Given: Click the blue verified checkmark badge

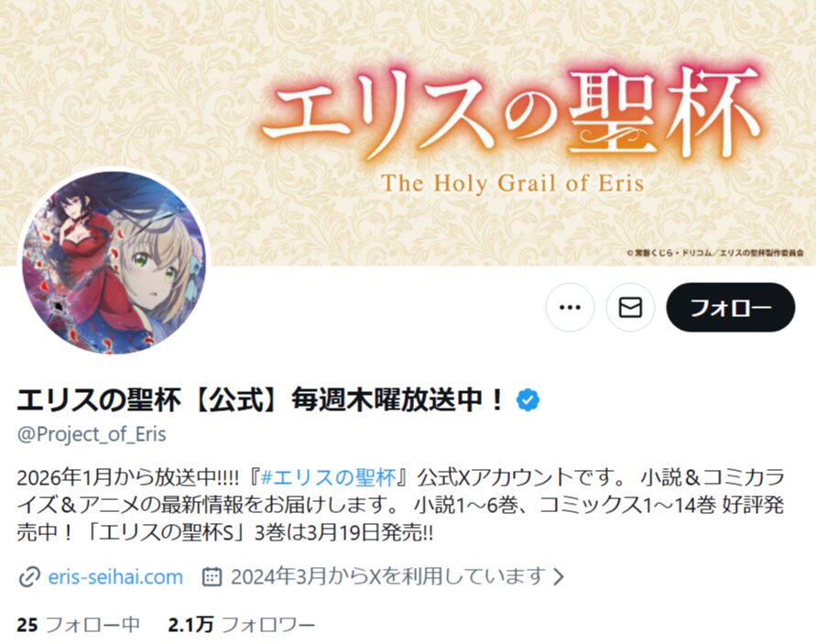Looking at the screenshot, I should [528, 399].
